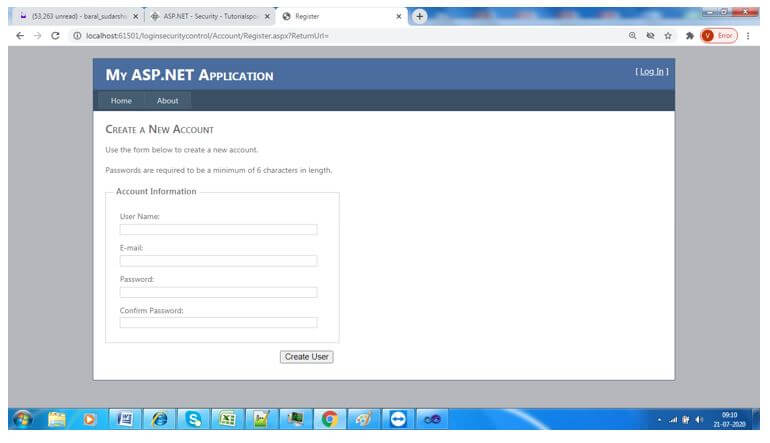The height and width of the screenshot is (443, 770).
Task: Click the My ASP.NET Application title
Action: 190,75
